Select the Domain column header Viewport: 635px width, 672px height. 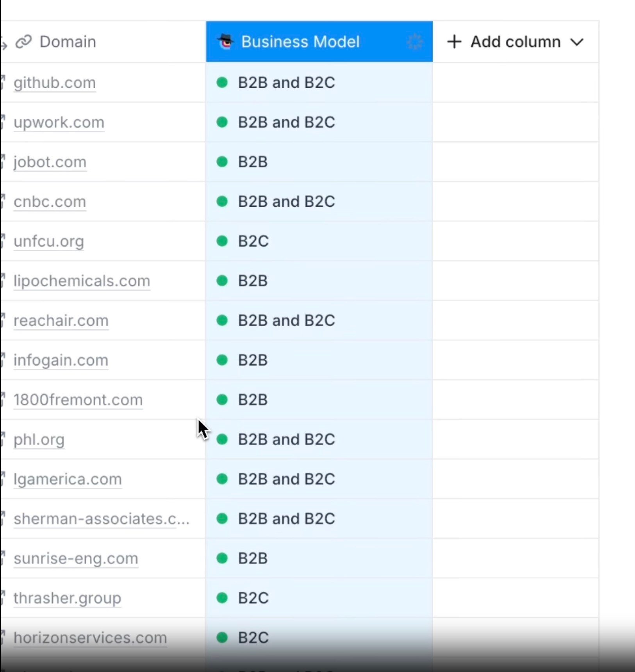point(68,42)
